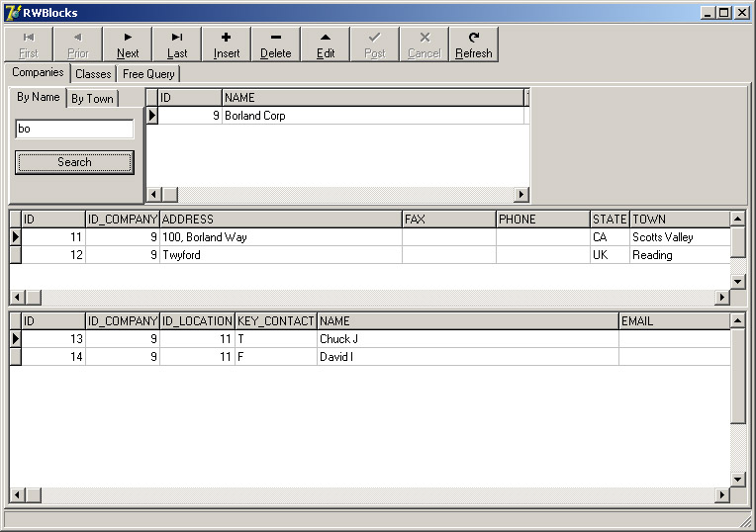Select the By Name search tab
The image size is (756, 532).
point(39,97)
